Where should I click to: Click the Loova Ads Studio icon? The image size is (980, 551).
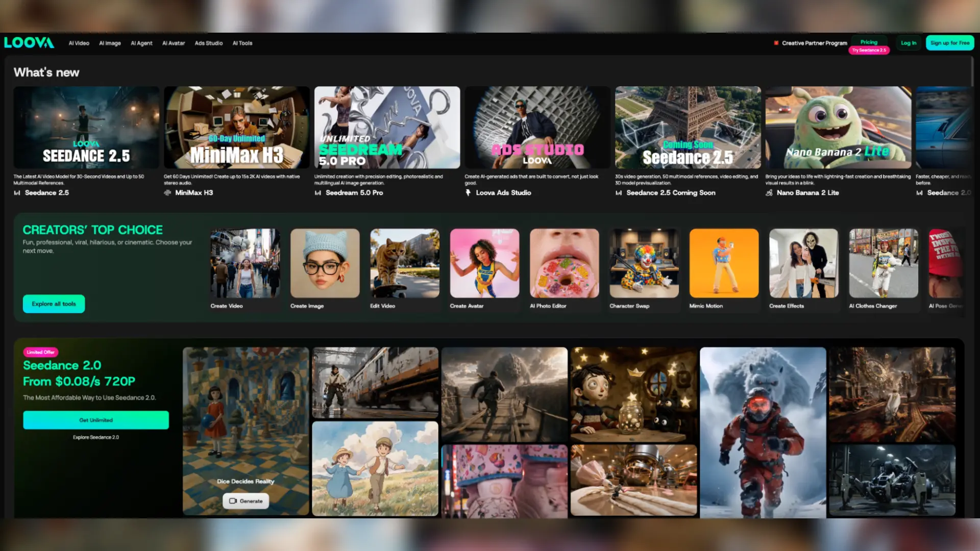[468, 193]
